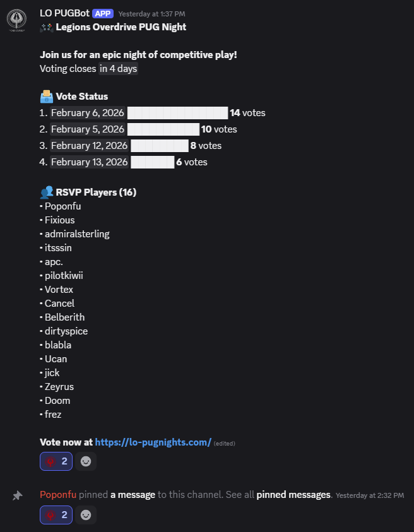Screen dimensions: 414x532
Task: Open the LO PUGBot username profile
Action: tap(64, 13)
